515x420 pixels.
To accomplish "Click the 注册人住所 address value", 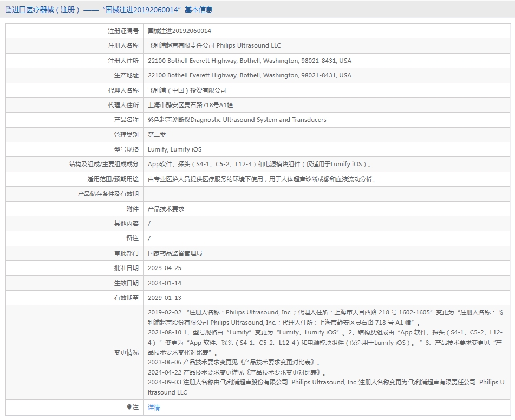I will point(250,61).
